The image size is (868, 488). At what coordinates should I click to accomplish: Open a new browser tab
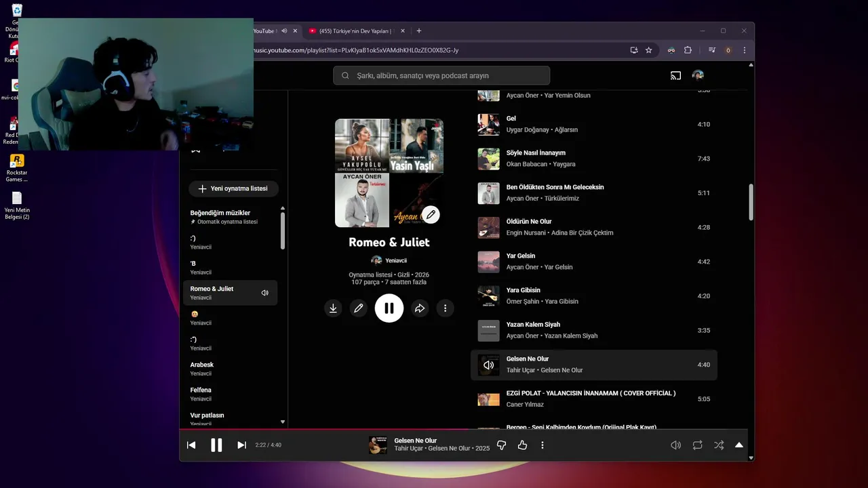(x=418, y=30)
